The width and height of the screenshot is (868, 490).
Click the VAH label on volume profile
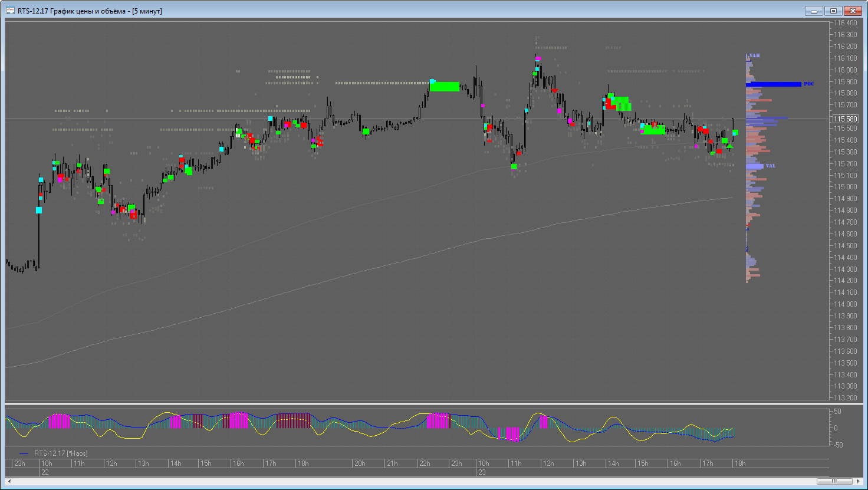pos(754,55)
